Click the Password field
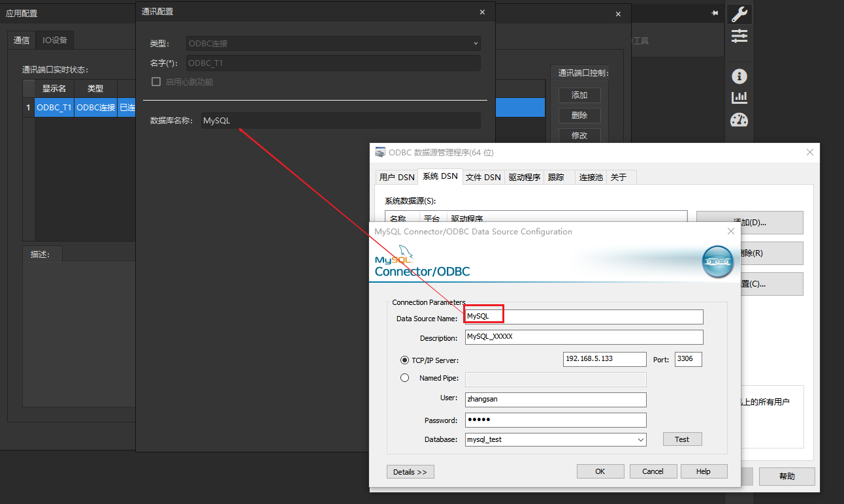The image size is (844, 504). coord(556,420)
